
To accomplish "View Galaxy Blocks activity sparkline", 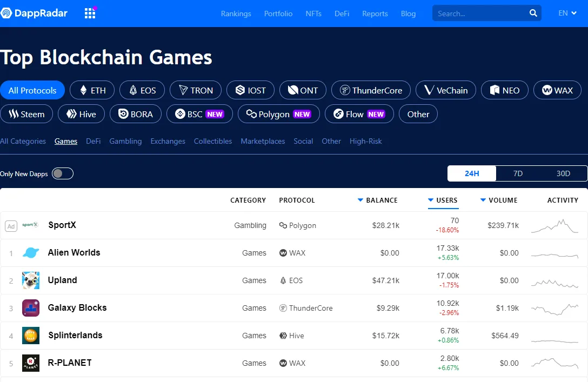I will (x=554, y=309).
